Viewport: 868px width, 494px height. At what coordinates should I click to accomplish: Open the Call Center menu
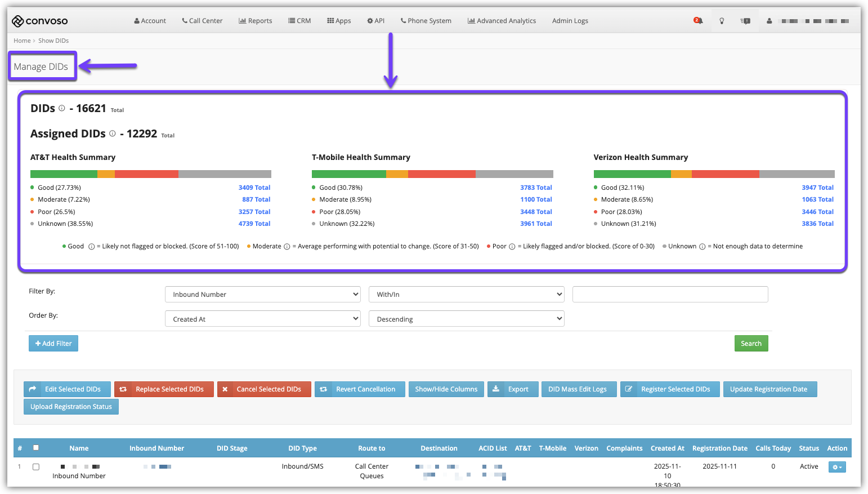[x=202, y=21]
